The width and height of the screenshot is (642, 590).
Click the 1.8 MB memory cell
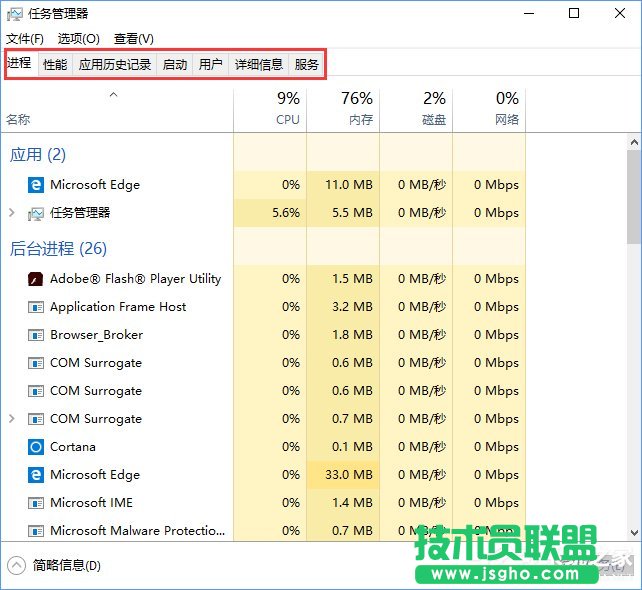343,335
